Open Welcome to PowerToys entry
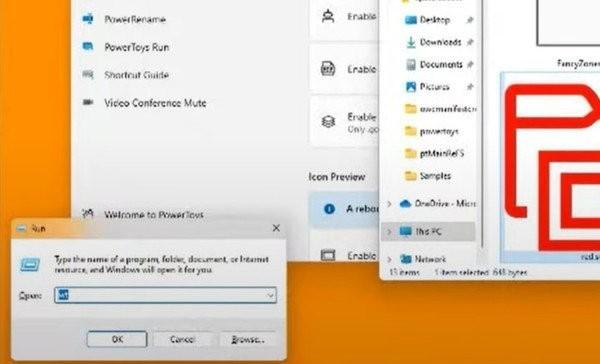 click(153, 215)
